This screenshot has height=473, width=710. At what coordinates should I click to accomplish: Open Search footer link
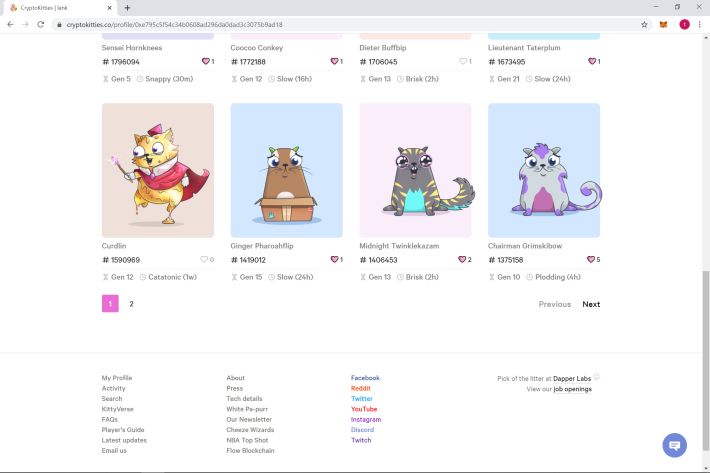pos(112,398)
